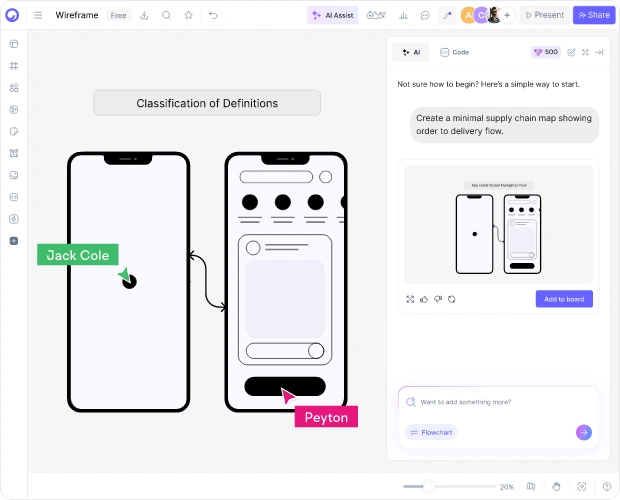
Task: Send the AI prompt arrow button
Action: [x=584, y=432]
